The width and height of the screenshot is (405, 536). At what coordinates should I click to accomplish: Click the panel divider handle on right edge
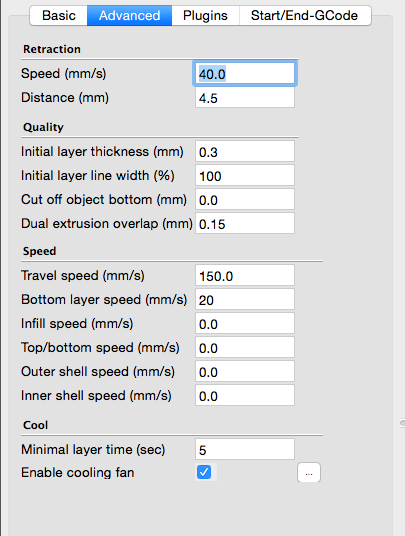coord(403,423)
